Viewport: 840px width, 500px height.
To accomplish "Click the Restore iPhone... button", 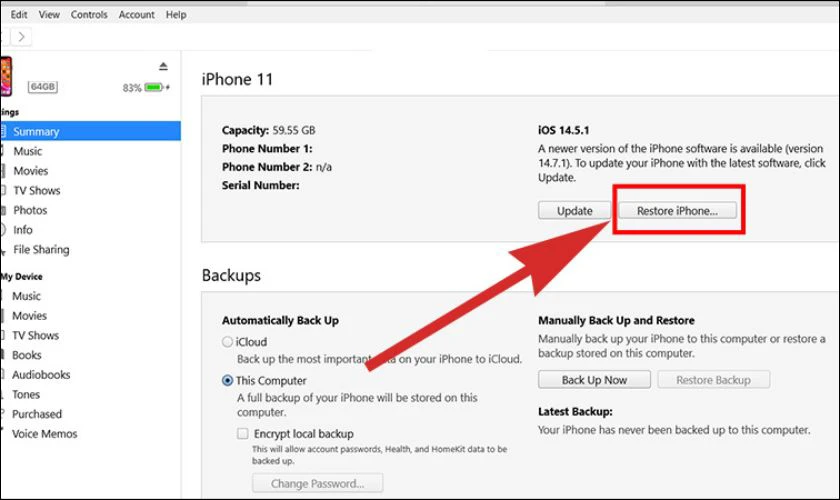I will point(677,211).
